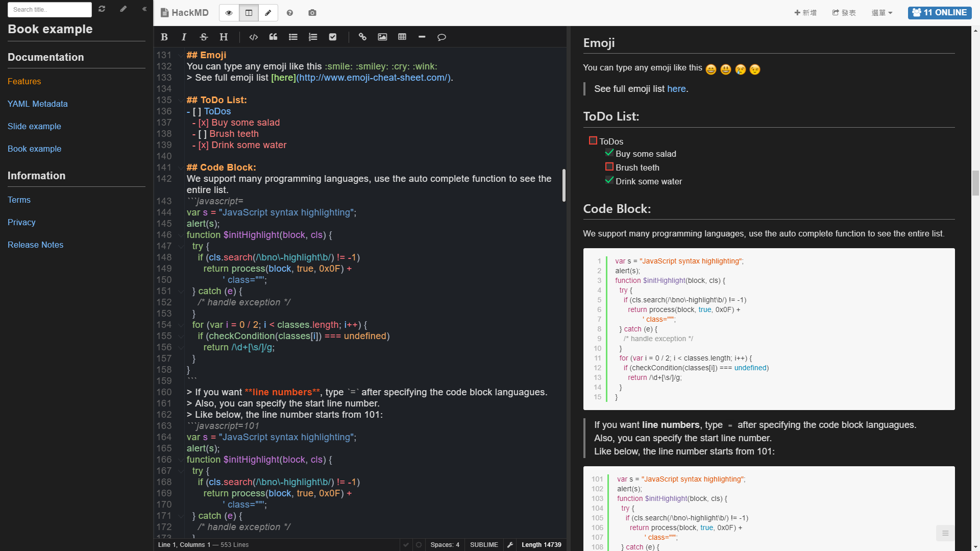This screenshot has width=980, height=551.
Task: Insert checkbox task list item
Action: pos(333,37)
